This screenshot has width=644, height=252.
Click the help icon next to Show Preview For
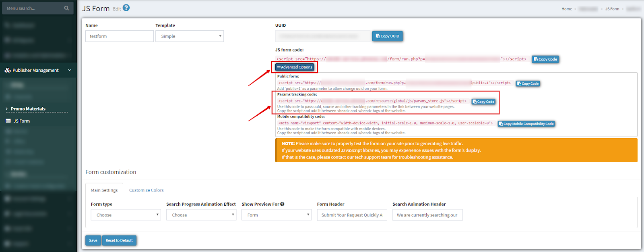pyautogui.click(x=282, y=204)
